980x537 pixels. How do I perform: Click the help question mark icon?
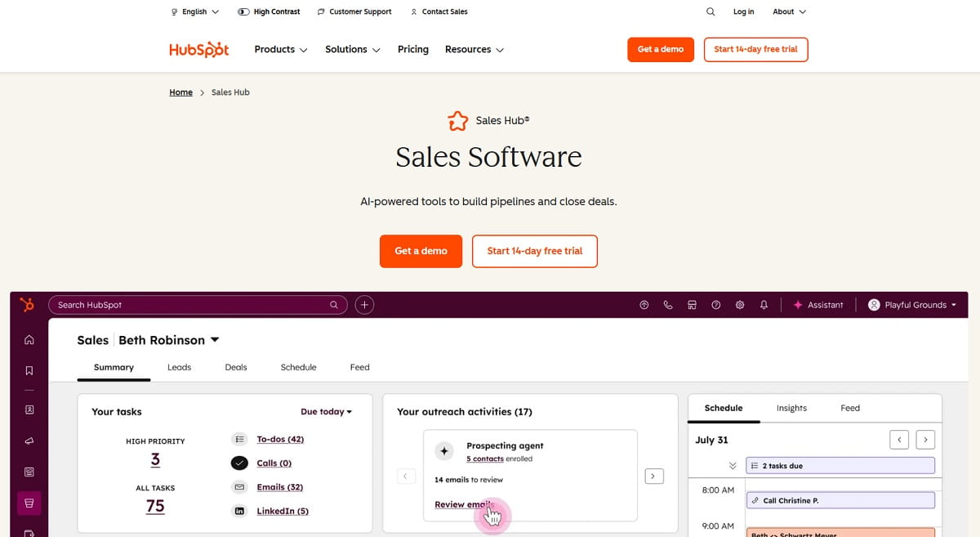tap(716, 305)
